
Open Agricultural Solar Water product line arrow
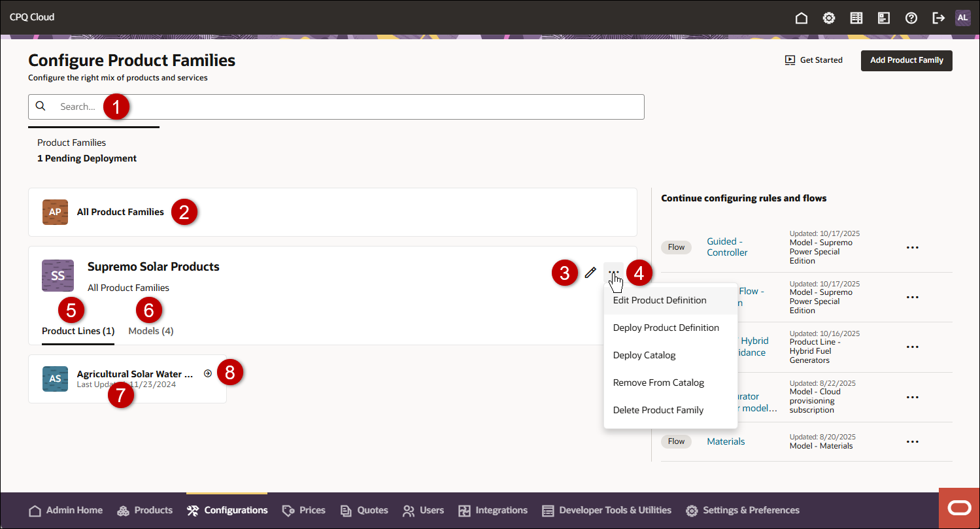208,373
